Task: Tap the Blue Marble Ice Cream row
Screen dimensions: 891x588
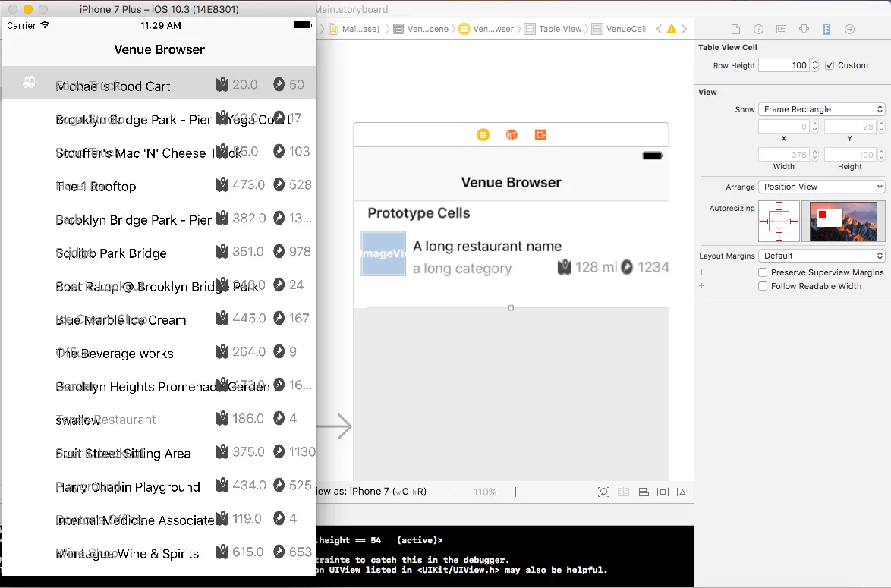Action: point(159,319)
